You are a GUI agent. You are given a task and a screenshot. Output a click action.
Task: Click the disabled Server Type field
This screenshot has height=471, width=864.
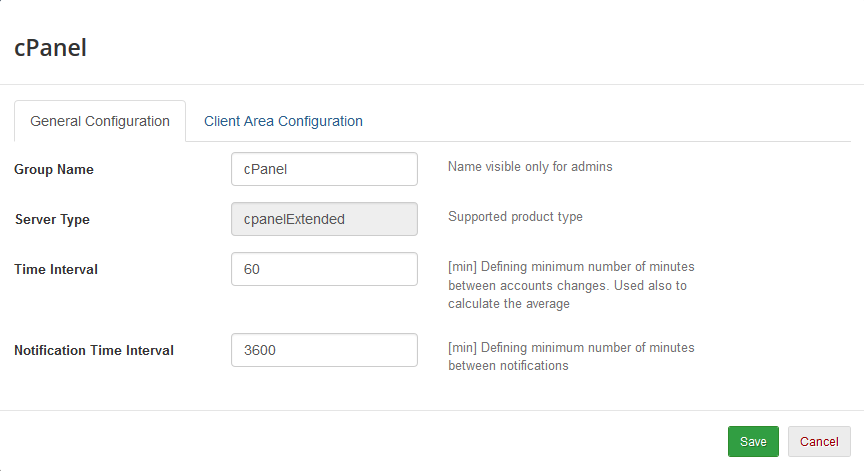(x=324, y=219)
